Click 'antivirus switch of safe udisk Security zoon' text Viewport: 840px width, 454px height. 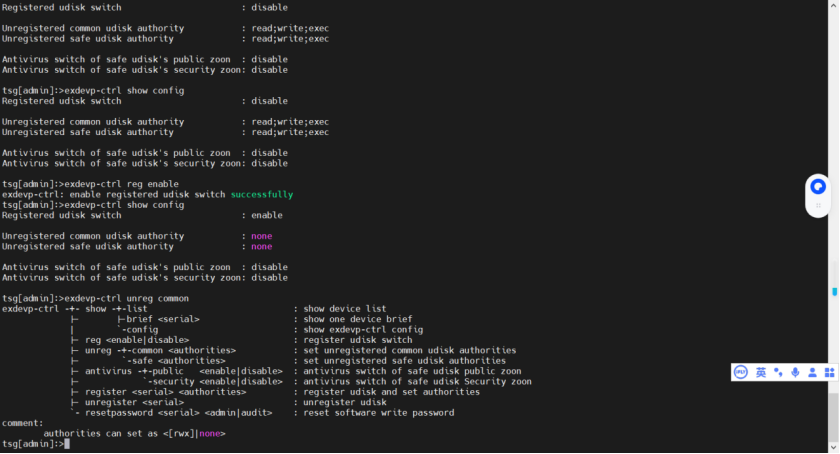click(417, 382)
